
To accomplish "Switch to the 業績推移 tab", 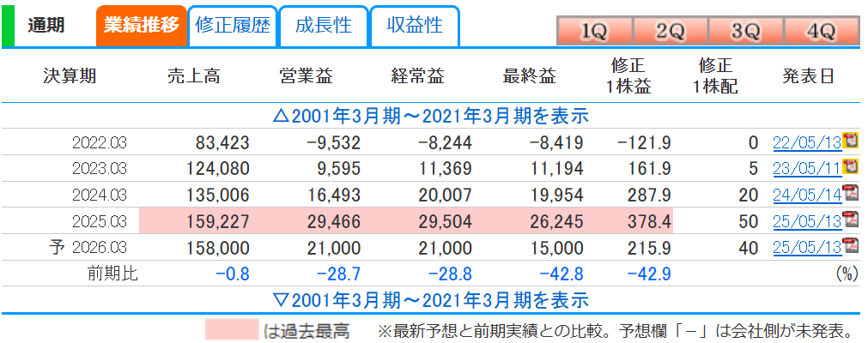I will (141, 25).
